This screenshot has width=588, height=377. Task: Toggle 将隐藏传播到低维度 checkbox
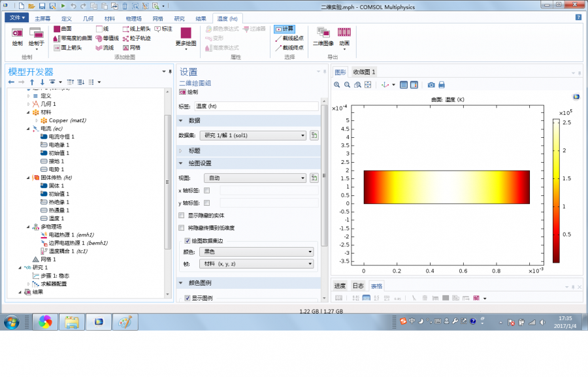tap(182, 227)
